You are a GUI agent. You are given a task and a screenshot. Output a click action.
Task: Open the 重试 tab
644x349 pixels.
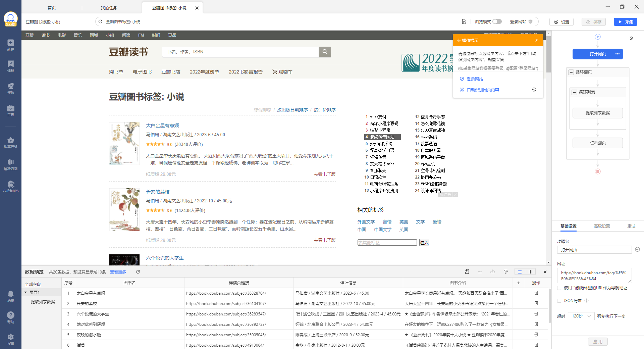coord(631,226)
